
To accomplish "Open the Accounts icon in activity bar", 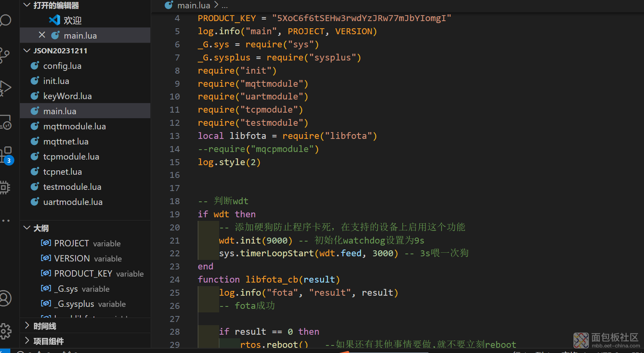I will [x=5, y=298].
